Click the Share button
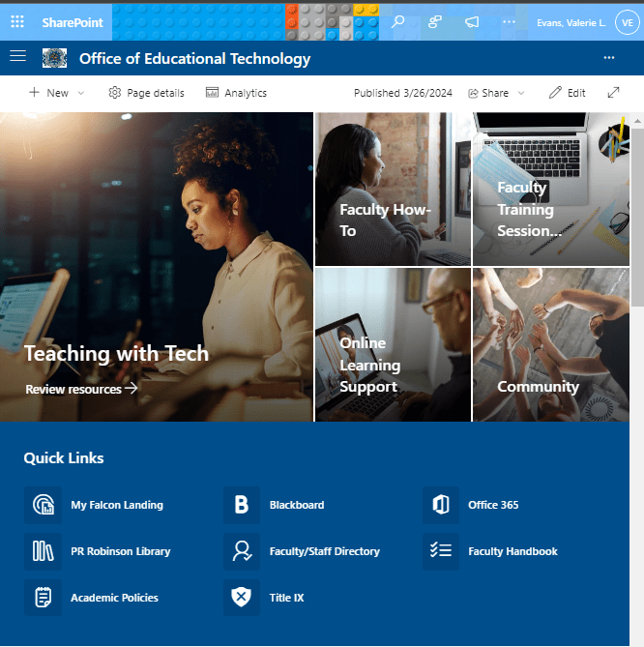 [x=488, y=93]
